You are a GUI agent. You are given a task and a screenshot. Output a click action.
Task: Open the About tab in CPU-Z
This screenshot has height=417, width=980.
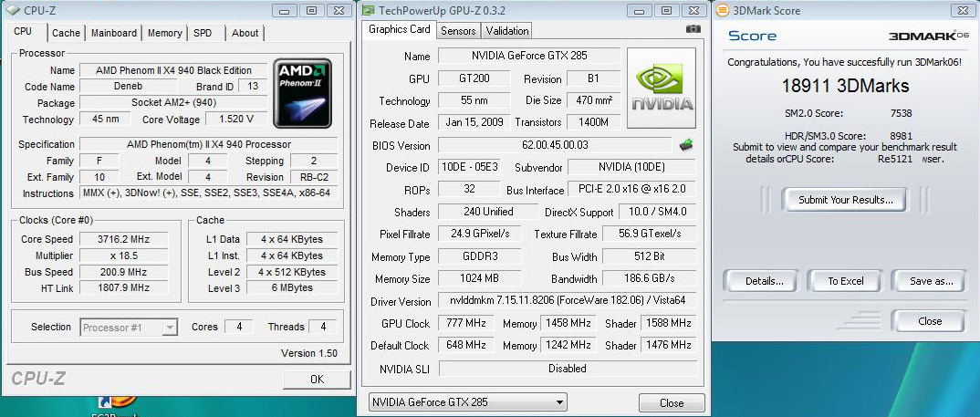tap(245, 33)
